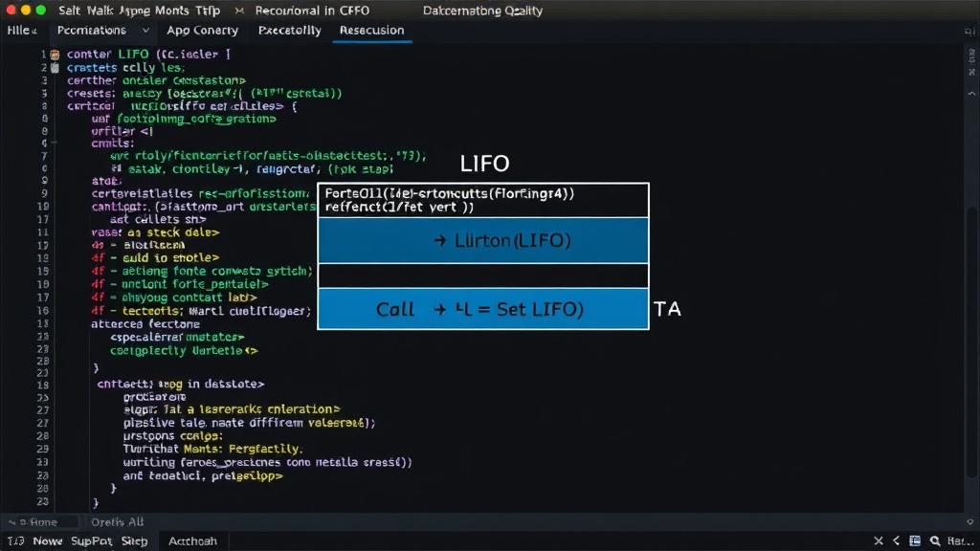Click the 'Rat...' item at bottom right

pos(960,541)
